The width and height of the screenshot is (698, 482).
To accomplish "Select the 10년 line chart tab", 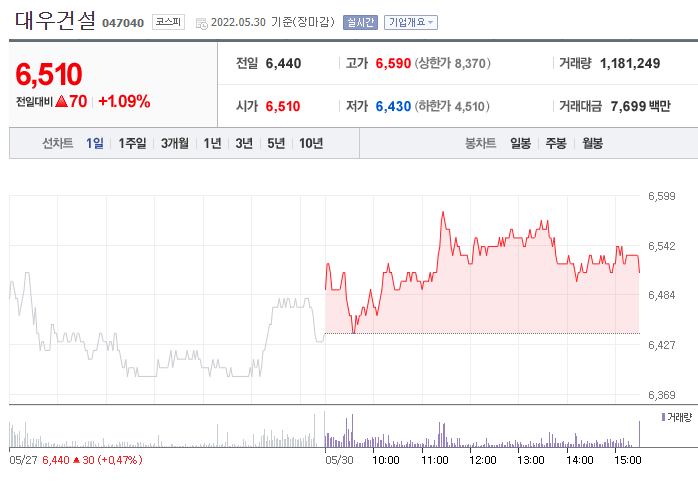I will coord(311,143).
